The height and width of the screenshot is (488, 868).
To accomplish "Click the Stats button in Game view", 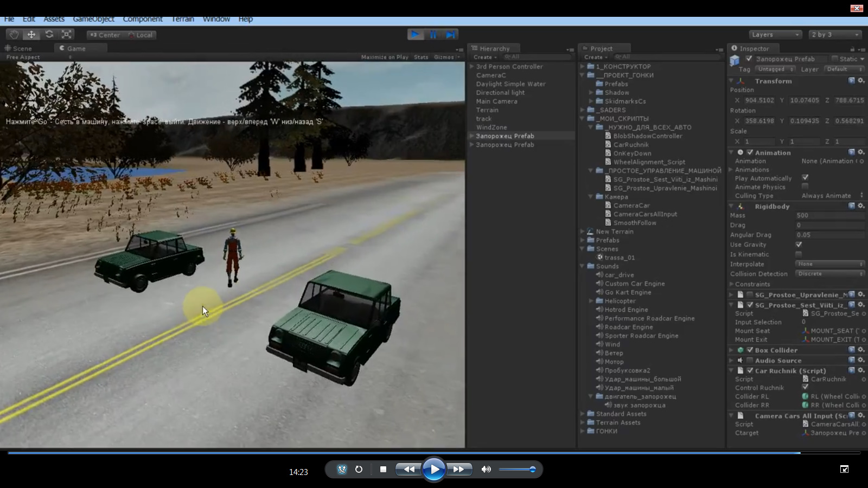I will tap(420, 56).
